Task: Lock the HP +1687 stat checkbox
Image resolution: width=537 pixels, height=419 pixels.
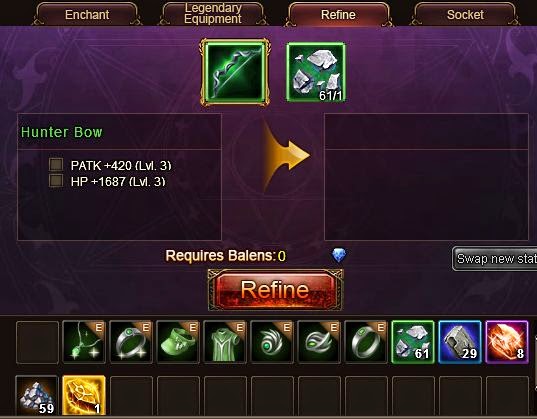Action: pos(56,181)
